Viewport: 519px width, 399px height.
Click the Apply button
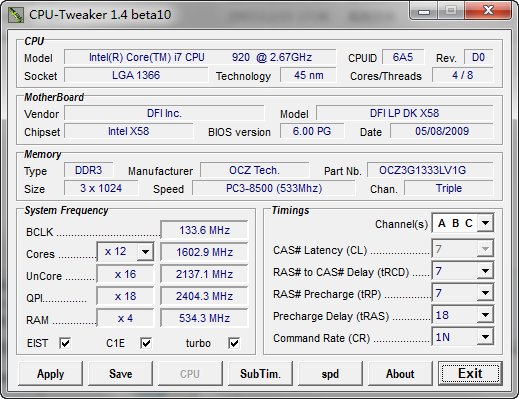[x=50, y=374]
